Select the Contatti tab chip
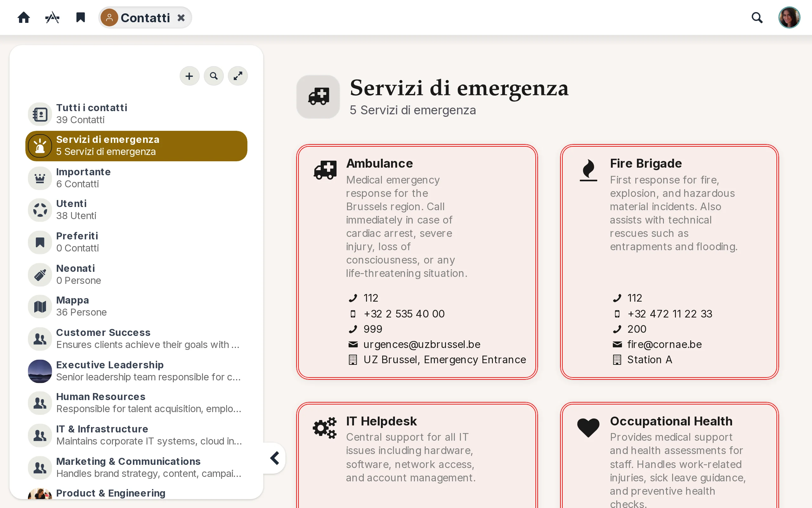Image resolution: width=812 pixels, height=508 pixels. (145, 17)
